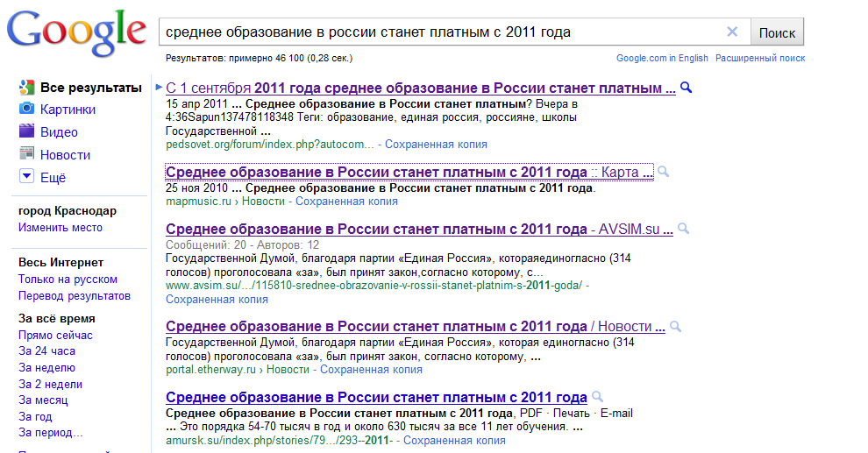Click the Google.com in English link
This screenshot has width=868, height=453.
tap(662, 59)
